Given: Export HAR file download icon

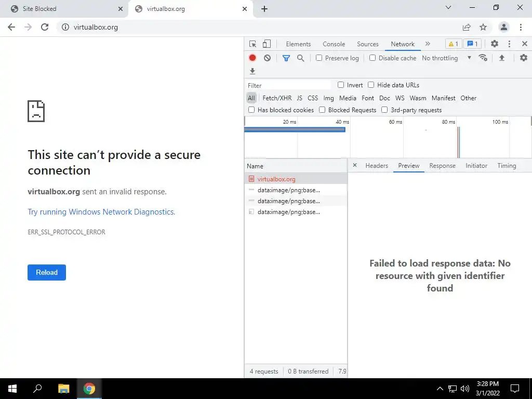Looking at the screenshot, I should [252, 71].
